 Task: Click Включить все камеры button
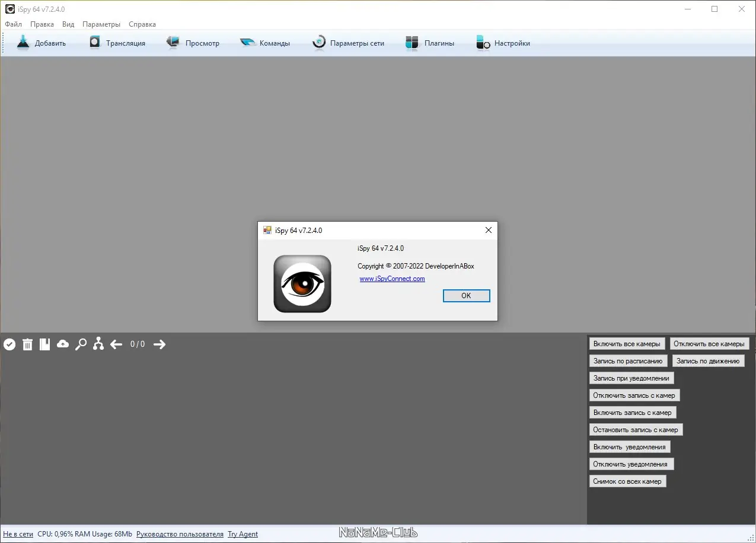(x=627, y=344)
